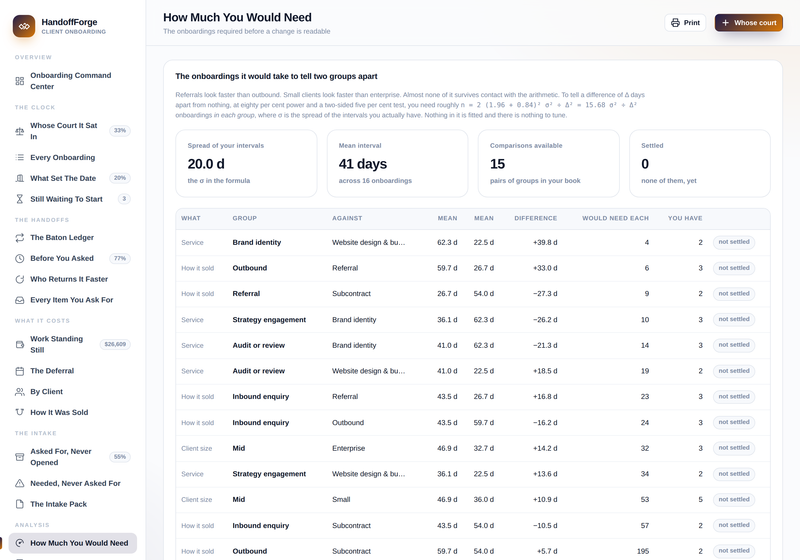Click Strategy engagement in the Brand identity row
The height and width of the screenshot is (560, 800).
pyautogui.click(x=269, y=320)
